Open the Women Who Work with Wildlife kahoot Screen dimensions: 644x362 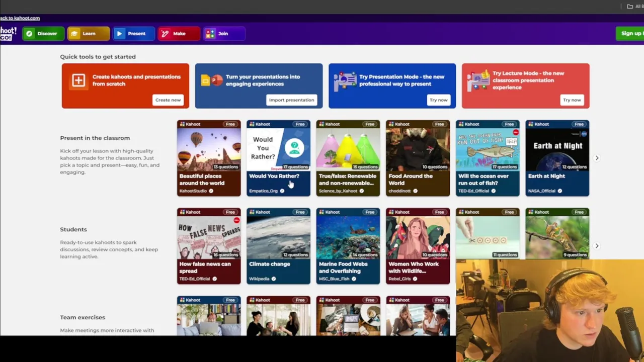418,246
